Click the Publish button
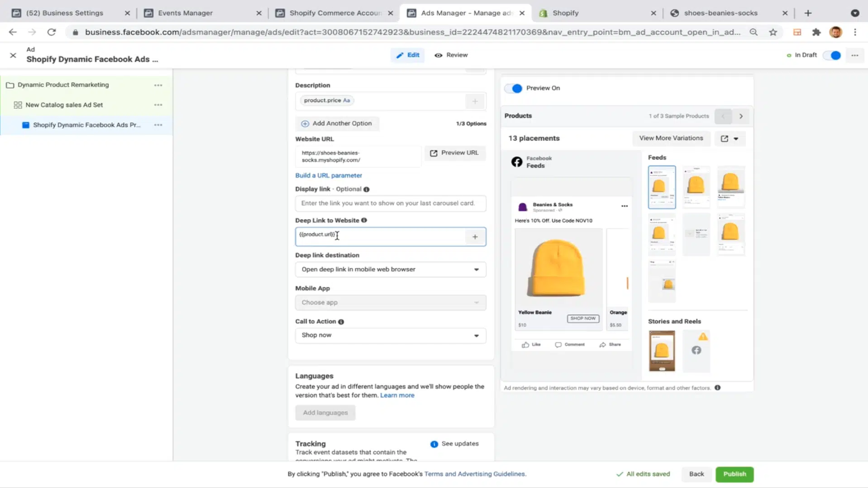This screenshot has height=488, width=868. point(734,474)
